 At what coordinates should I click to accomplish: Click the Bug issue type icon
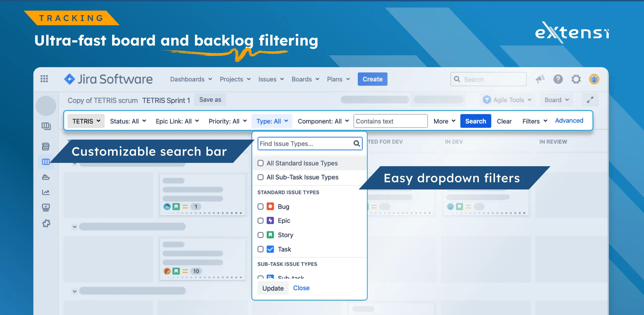click(x=270, y=206)
